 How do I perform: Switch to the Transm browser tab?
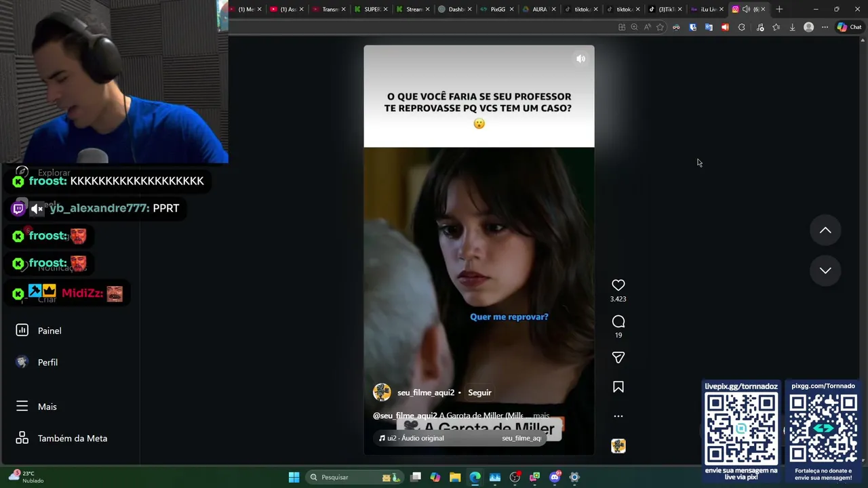(x=329, y=9)
